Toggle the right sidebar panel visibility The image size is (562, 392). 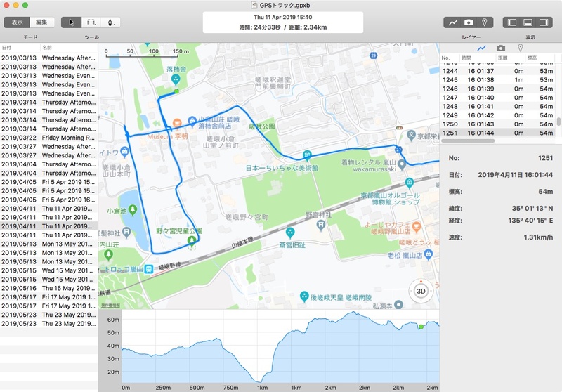[x=544, y=22]
